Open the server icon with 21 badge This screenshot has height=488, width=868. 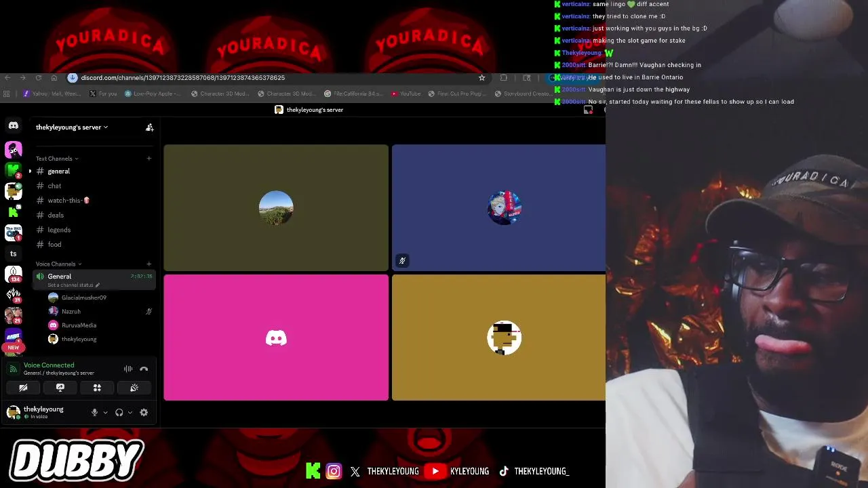tap(13, 316)
